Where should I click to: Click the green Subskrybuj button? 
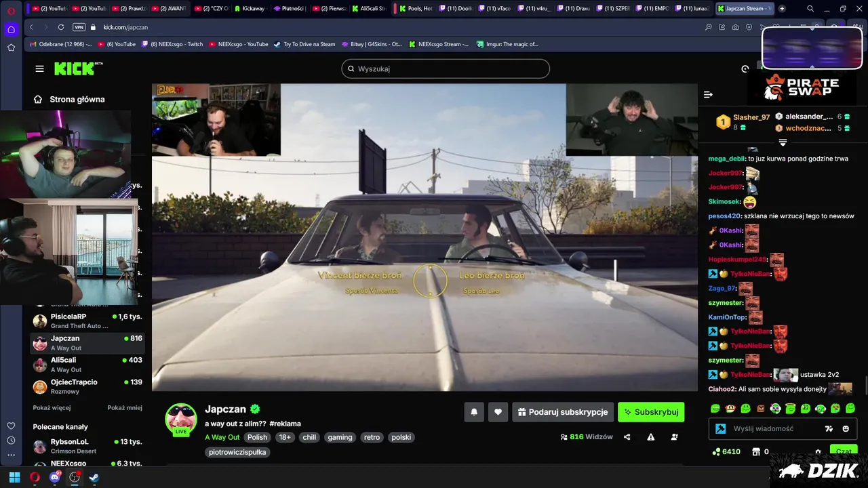[651, 411]
